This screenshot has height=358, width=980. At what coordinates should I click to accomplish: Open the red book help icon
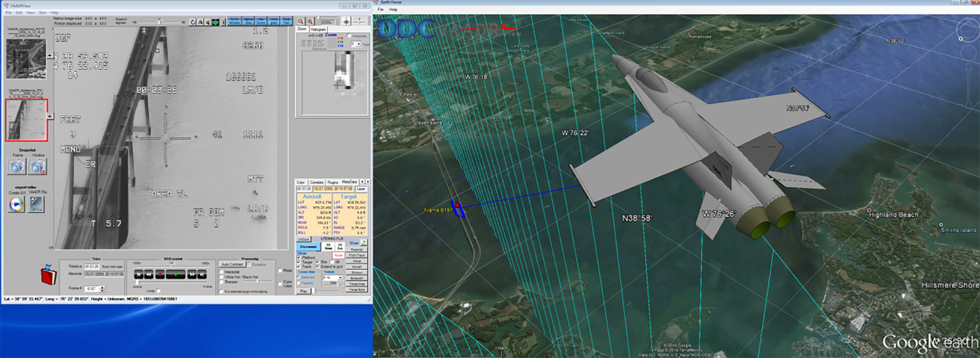click(48, 275)
